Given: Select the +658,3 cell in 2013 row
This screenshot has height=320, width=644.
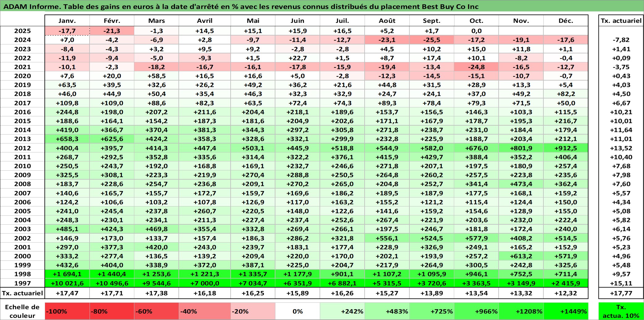Looking at the screenshot, I should click(67, 139).
